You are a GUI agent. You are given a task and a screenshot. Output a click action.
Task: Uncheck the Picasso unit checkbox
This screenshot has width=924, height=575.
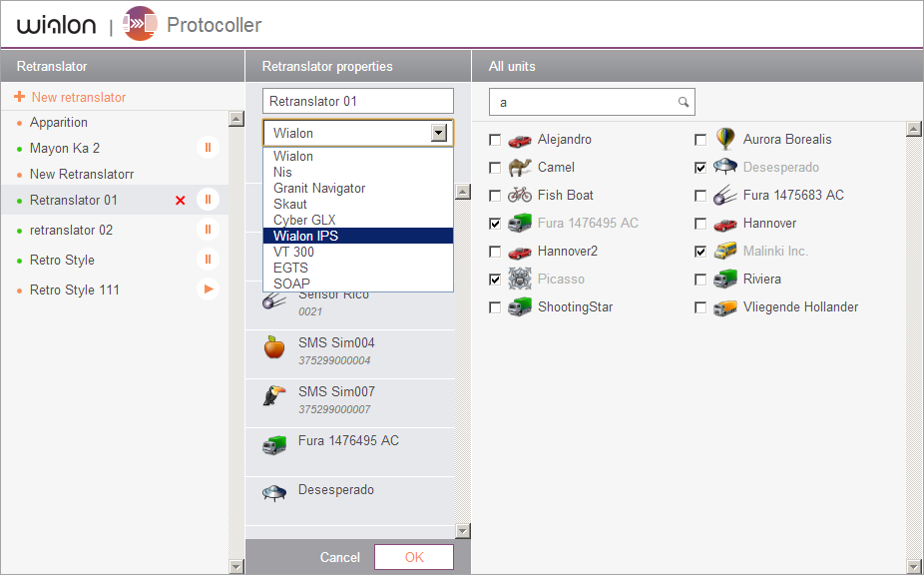click(x=495, y=280)
